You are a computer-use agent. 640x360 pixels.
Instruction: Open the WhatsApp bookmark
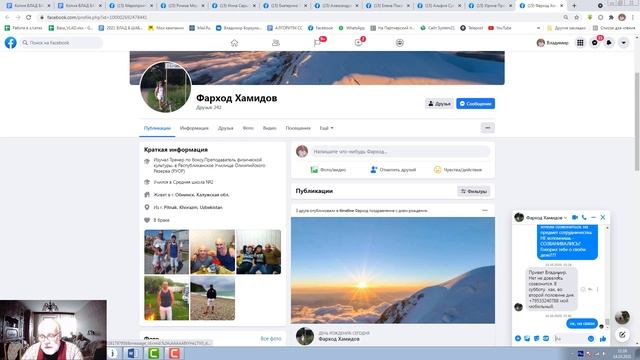click(x=351, y=28)
